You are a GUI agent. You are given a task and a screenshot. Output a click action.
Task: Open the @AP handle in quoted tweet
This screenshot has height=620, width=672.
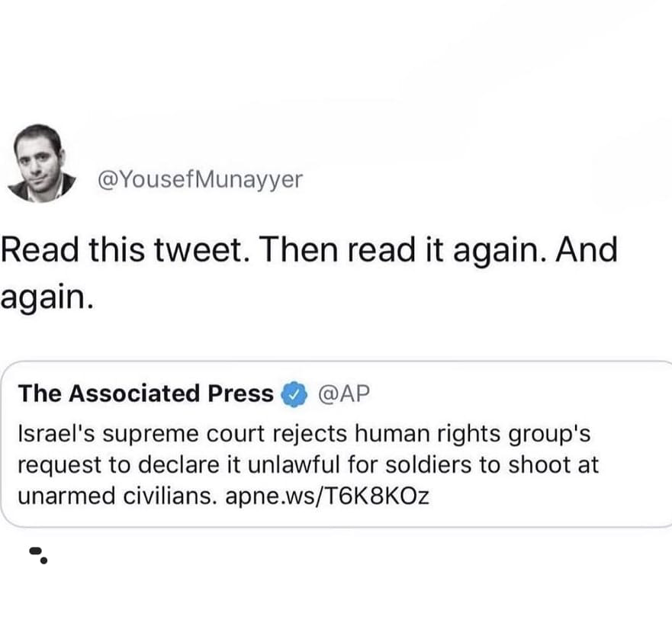[342, 394]
